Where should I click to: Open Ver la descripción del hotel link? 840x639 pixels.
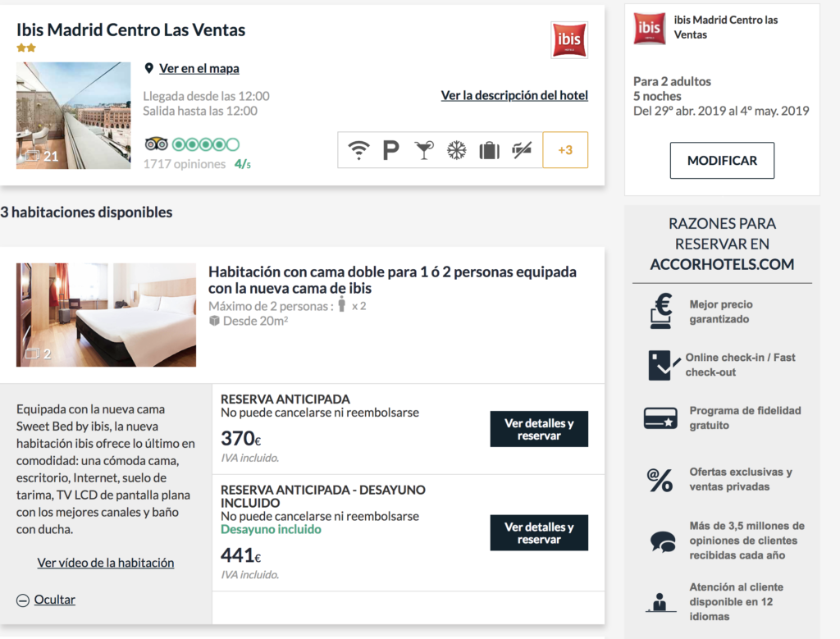[514, 95]
